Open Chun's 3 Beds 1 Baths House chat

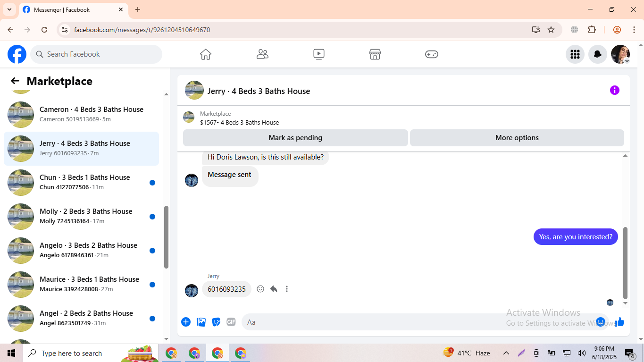pos(81,183)
